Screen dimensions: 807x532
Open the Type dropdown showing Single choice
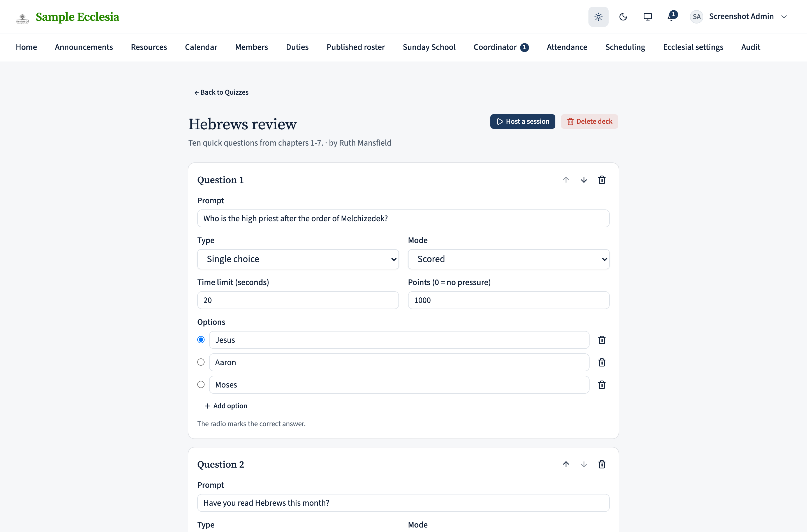pos(298,259)
